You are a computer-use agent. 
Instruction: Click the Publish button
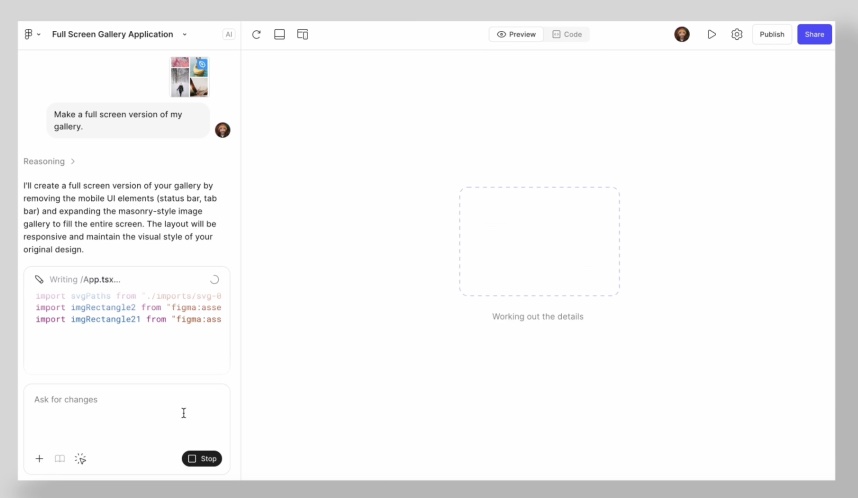(772, 34)
